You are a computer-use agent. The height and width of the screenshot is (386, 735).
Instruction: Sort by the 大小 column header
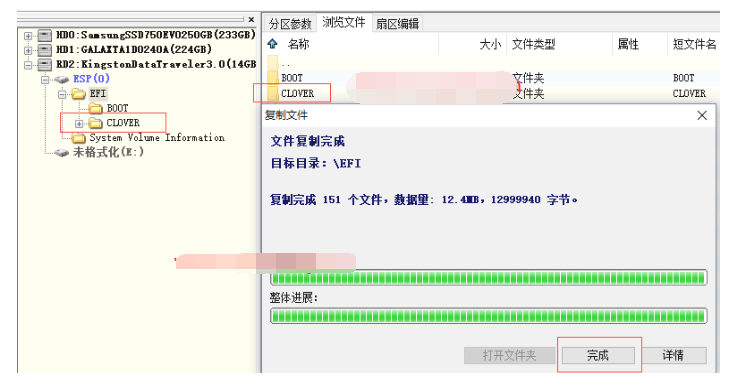(490, 45)
